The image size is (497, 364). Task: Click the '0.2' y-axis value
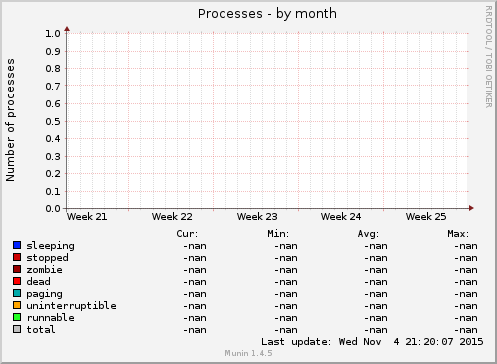click(x=53, y=174)
